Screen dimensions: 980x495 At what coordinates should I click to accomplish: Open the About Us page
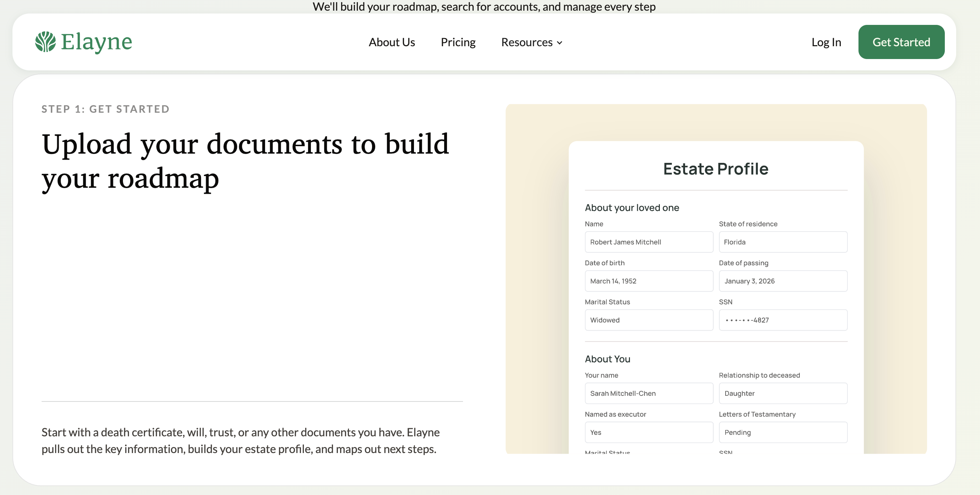coord(392,42)
